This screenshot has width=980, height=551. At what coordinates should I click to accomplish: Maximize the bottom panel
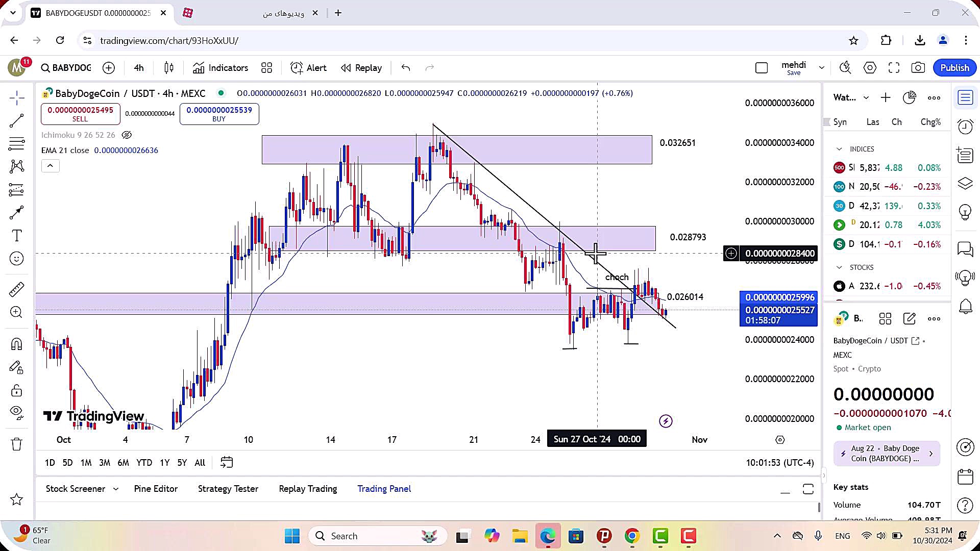(x=808, y=489)
